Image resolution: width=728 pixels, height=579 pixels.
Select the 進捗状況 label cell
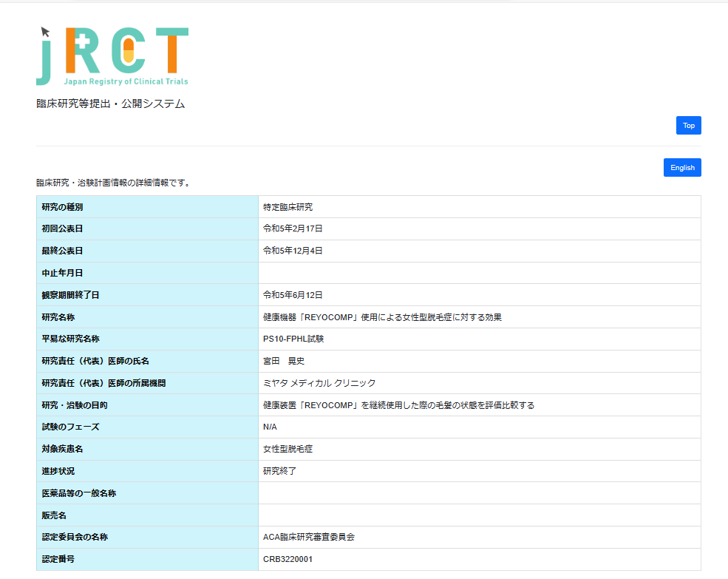[x=147, y=471]
